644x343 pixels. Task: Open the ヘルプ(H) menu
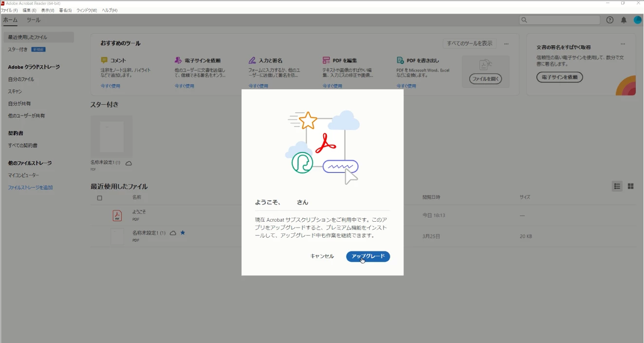[110, 10]
